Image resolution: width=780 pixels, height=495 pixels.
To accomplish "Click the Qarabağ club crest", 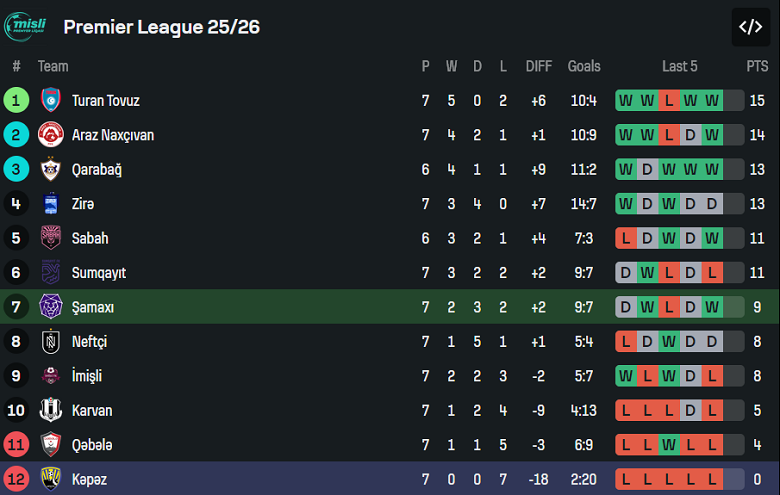I will pos(51,169).
